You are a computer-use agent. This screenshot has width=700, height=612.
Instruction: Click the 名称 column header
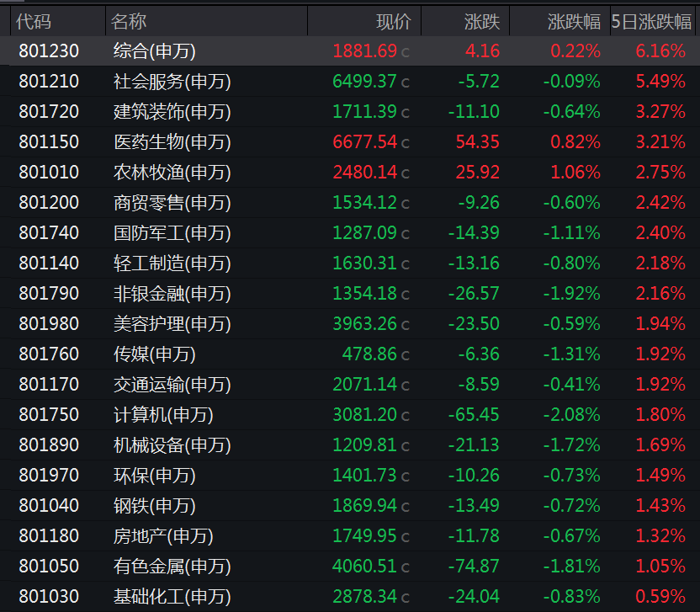[129, 21]
